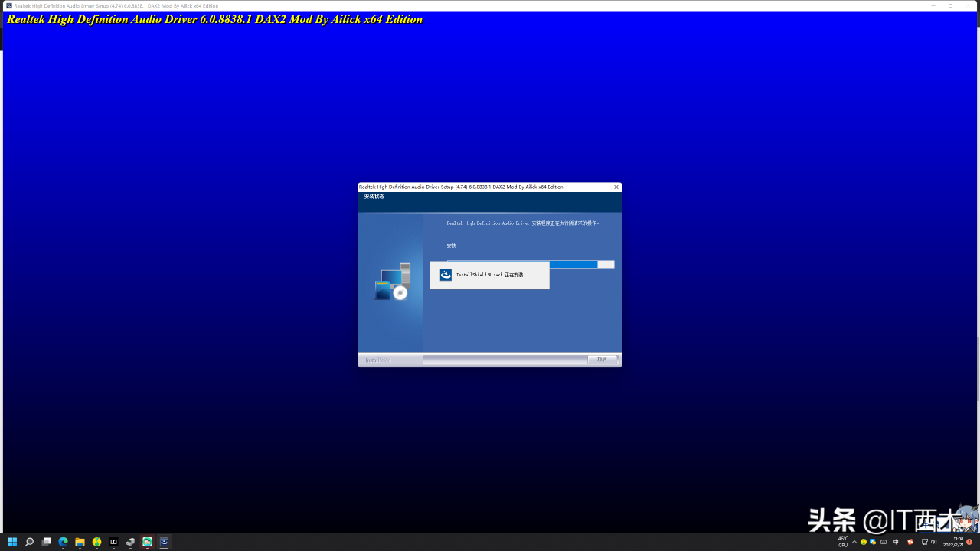Click the Sogou input method tray icon
This screenshot has height=551, width=980.
tap(910, 542)
